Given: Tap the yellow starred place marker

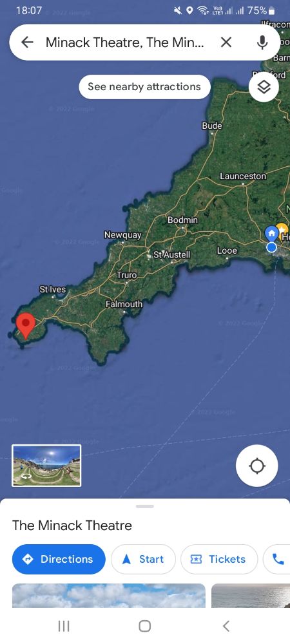Looking at the screenshot, I should [x=283, y=231].
